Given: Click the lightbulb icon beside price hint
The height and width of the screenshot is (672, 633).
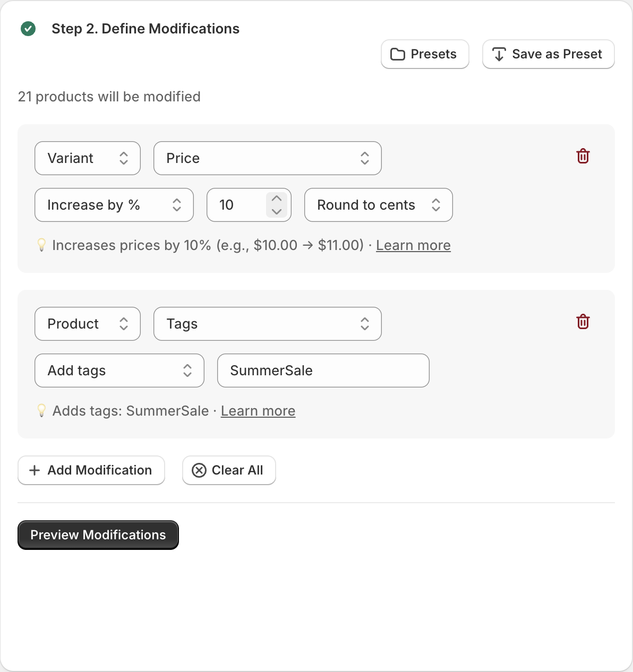Looking at the screenshot, I should click(x=41, y=245).
